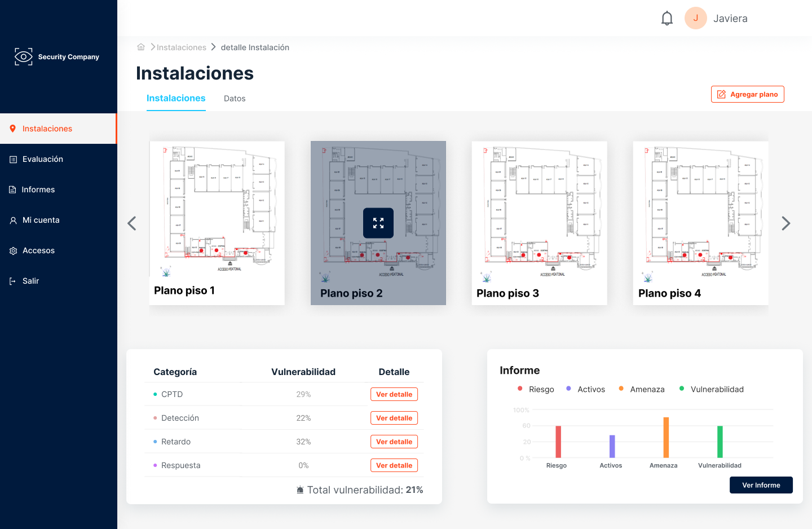
Task: Go to the next floor plans
Action: 786,223
